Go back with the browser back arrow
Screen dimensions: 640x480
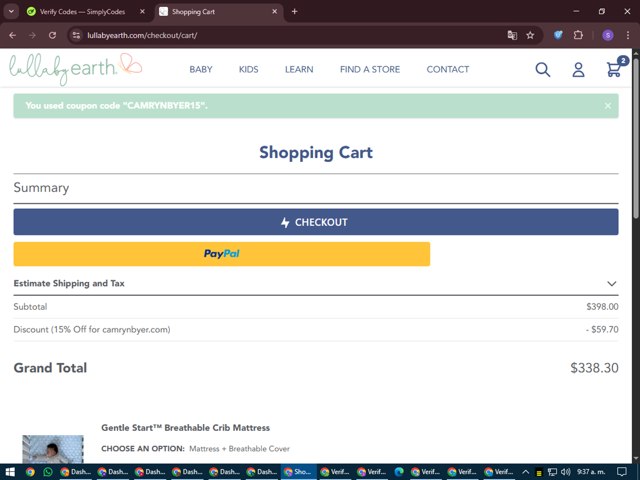[13, 36]
